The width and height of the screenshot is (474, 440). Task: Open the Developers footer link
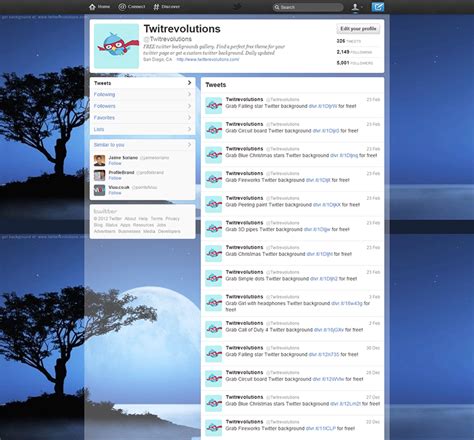pyautogui.click(x=169, y=231)
